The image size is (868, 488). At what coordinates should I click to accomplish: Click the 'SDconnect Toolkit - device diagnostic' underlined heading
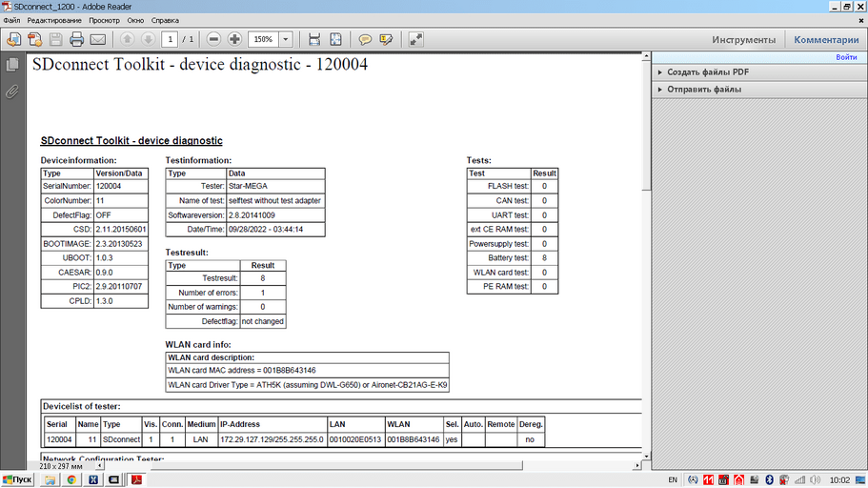[x=131, y=141]
